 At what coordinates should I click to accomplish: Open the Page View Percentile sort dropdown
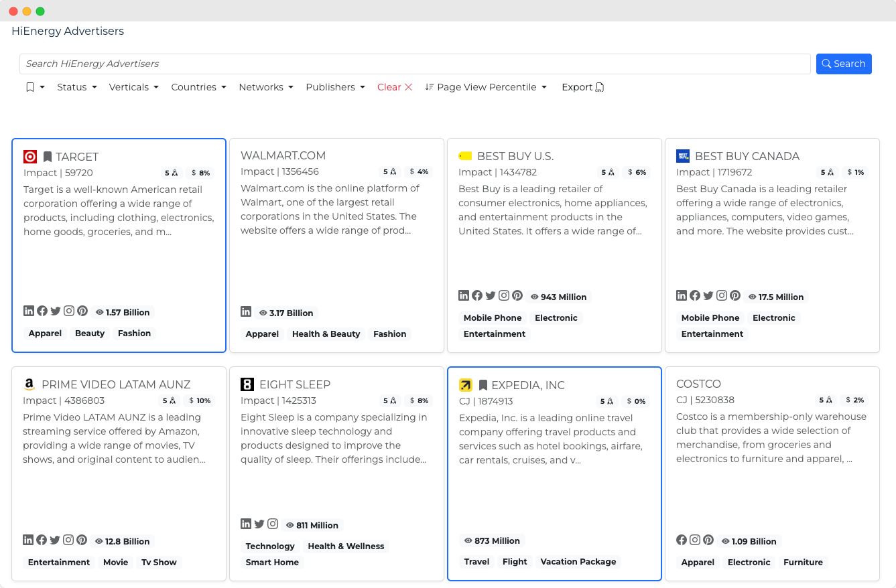tap(487, 87)
